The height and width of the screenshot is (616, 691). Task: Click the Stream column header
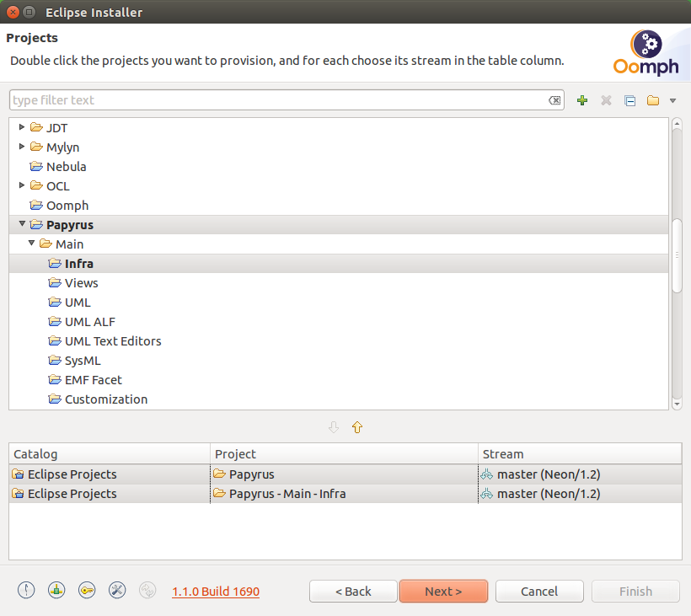[x=580, y=454]
